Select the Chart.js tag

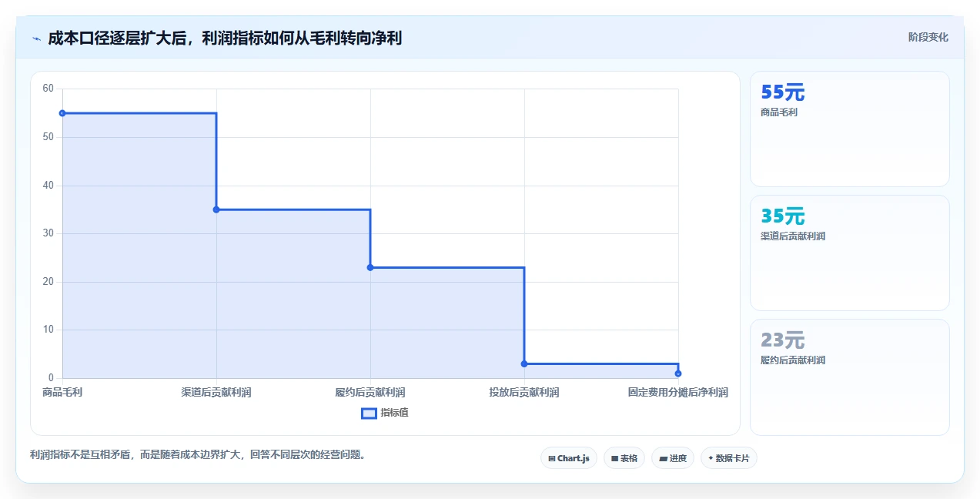point(569,458)
